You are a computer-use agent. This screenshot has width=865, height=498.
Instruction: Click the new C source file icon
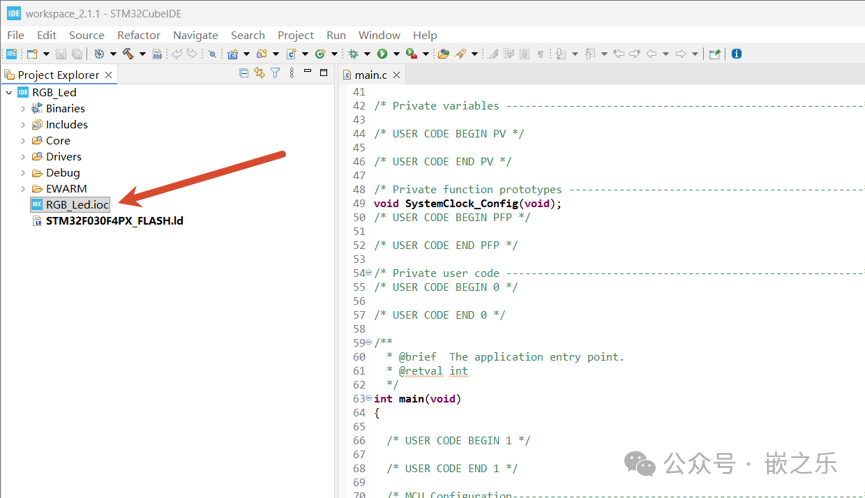[x=291, y=53]
